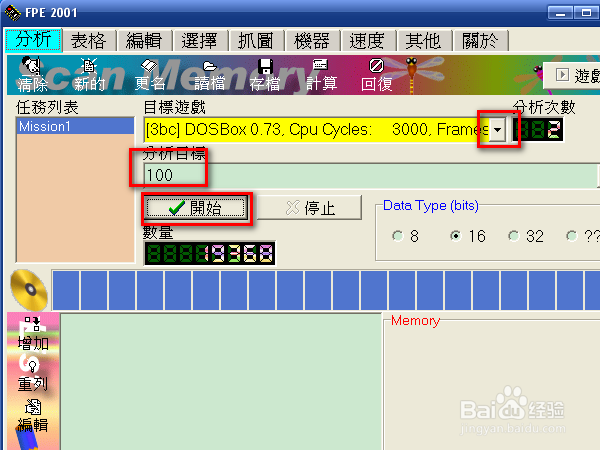Viewport: 600px width, 450px height.
Task: Switch to the 編輯 tab
Action: click(x=144, y=41)
